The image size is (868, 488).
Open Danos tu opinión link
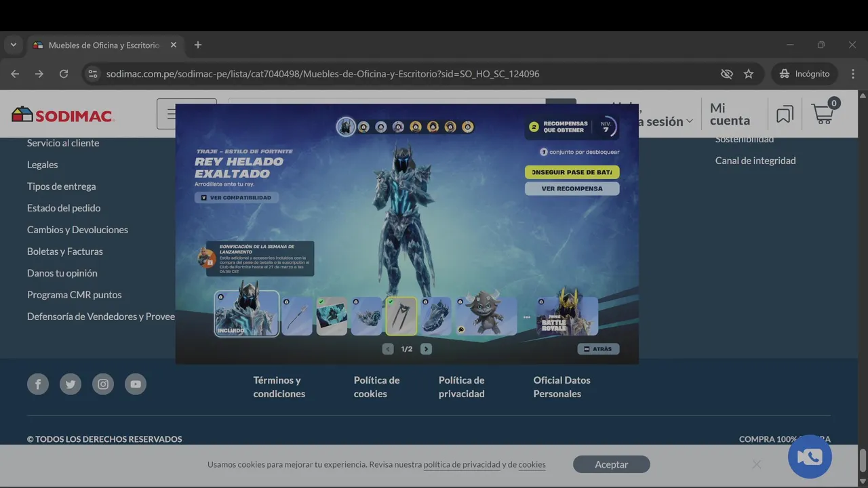tap(62, 273)
